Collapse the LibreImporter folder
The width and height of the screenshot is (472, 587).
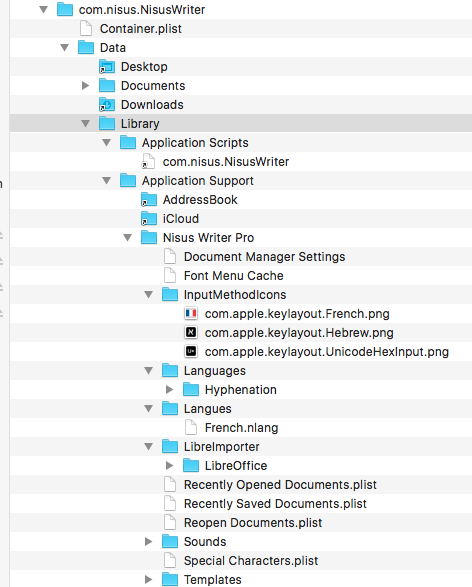[x=149, y=447]
